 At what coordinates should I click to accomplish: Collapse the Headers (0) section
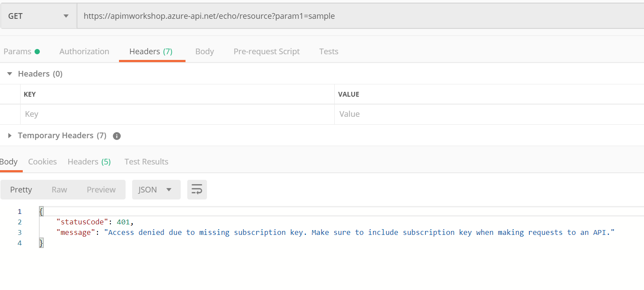(10, 74)
